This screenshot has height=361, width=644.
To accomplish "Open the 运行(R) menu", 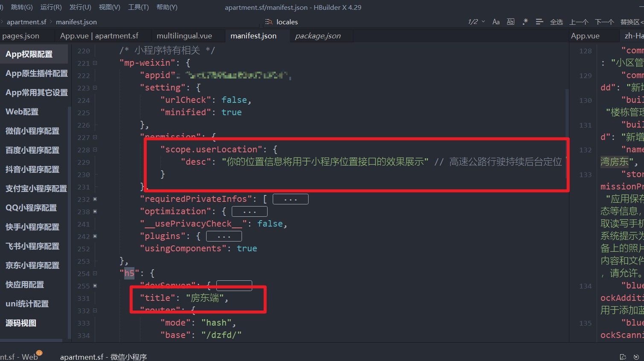I will 51,7.
